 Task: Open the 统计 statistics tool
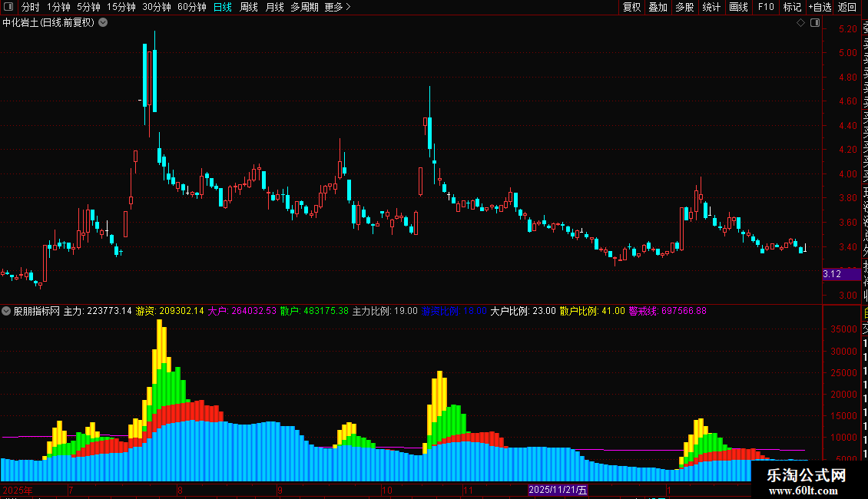click(711, 7)
